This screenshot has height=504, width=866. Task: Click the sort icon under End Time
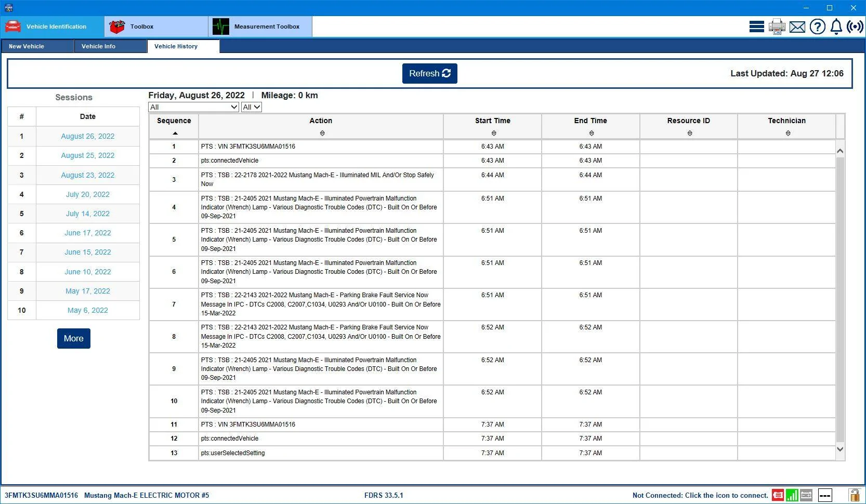click(592, 134)
